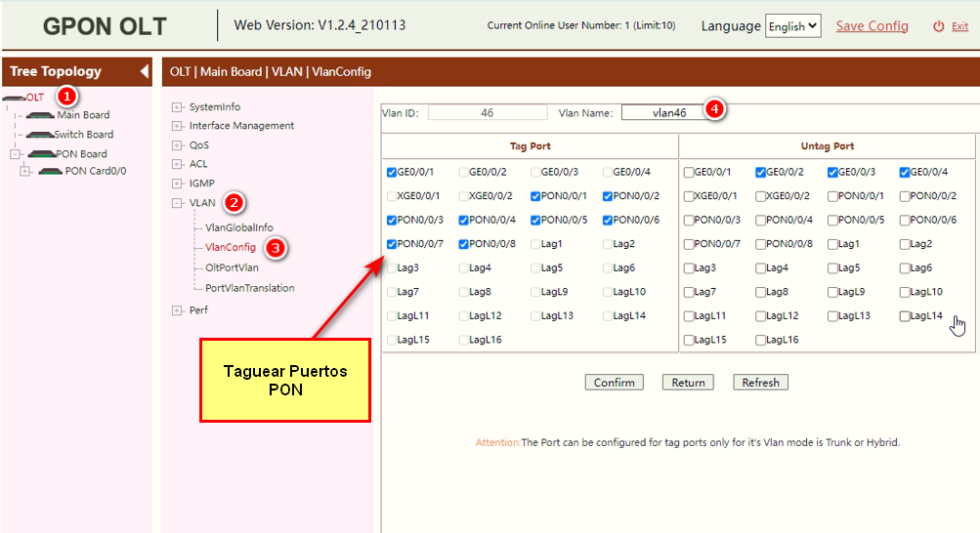Open the VlanGlobalInfo menu item
The height and width of the screenshot is (533, 980).
(x=238, y=227)
